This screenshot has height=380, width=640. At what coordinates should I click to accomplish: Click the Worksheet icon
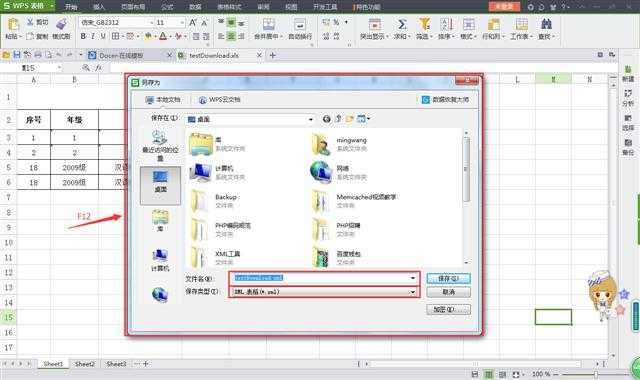tap(521, 24)
